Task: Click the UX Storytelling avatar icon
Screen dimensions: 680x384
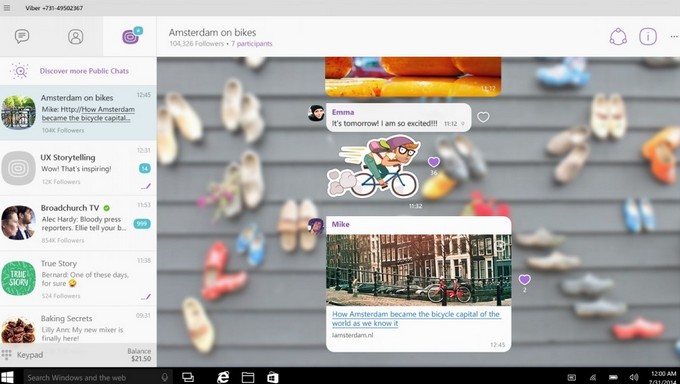Action: 18,168
